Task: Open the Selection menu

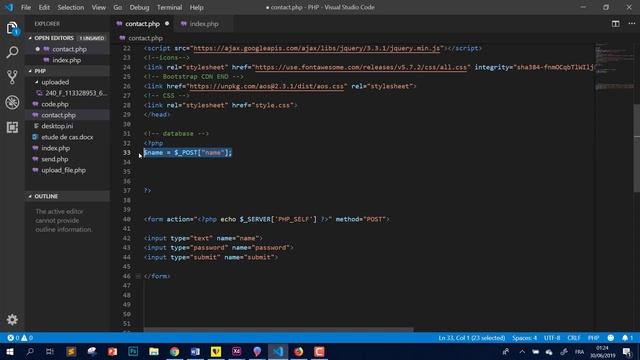Action: 71,7
